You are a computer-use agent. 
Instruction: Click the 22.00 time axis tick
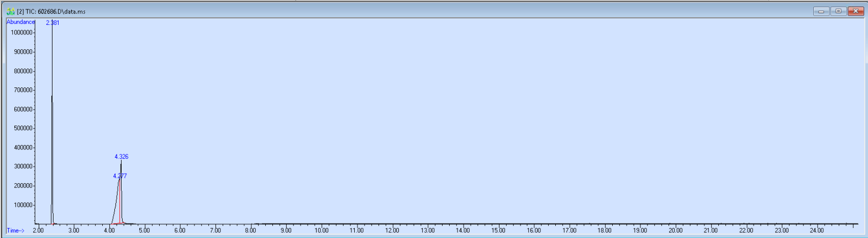point(746,230)
